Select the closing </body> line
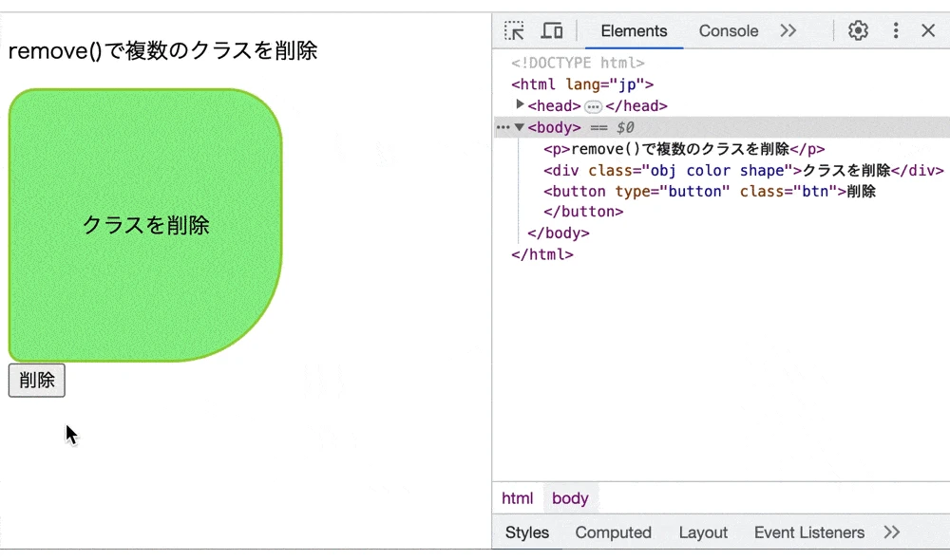Image resolution: width=950 pixels, height=560 pixels. point(558,233)
